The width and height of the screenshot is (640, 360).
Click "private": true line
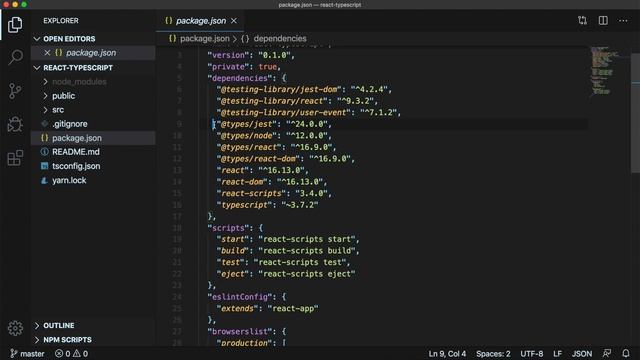pos(244,67)
